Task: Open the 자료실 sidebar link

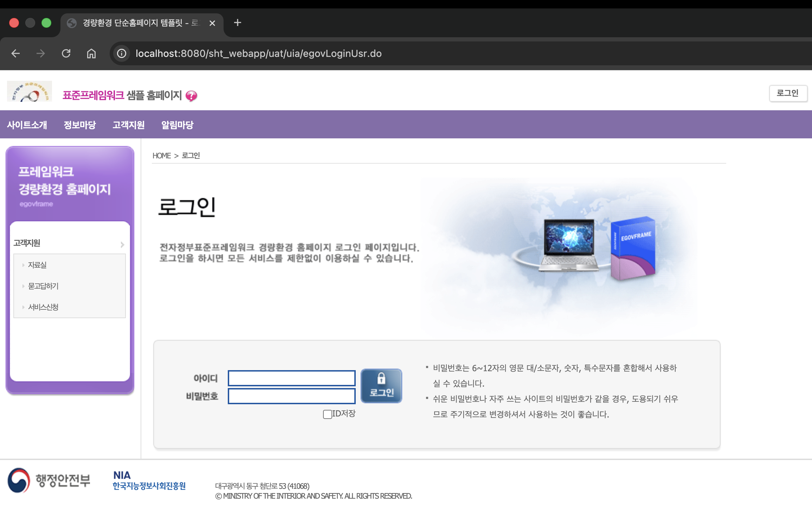Action: 37,265
